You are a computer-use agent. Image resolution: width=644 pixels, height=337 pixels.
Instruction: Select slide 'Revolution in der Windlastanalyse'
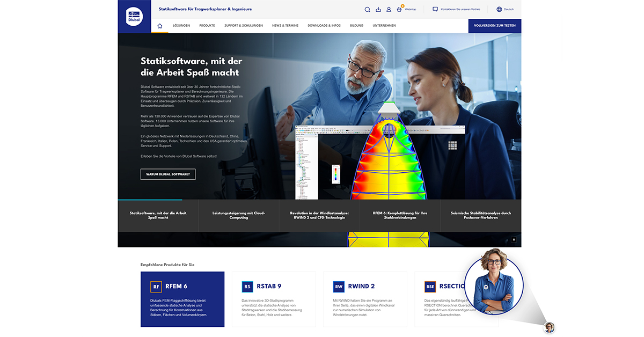(319, 215)
